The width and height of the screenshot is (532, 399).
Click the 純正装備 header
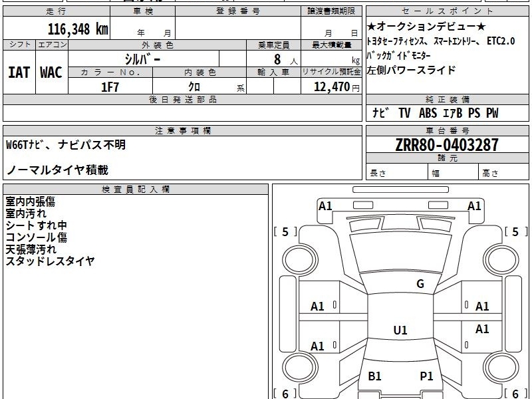[x=447, y=100]
